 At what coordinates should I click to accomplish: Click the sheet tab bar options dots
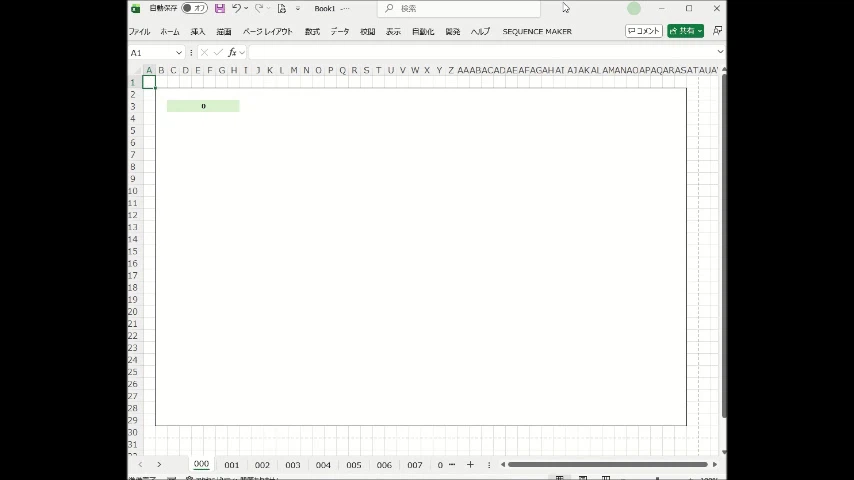[489, 465]
